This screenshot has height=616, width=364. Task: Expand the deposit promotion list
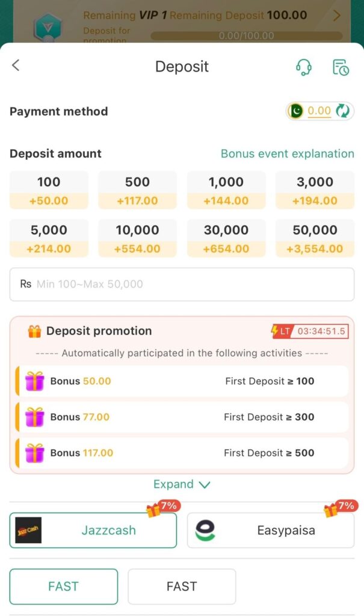click(182, 484)
